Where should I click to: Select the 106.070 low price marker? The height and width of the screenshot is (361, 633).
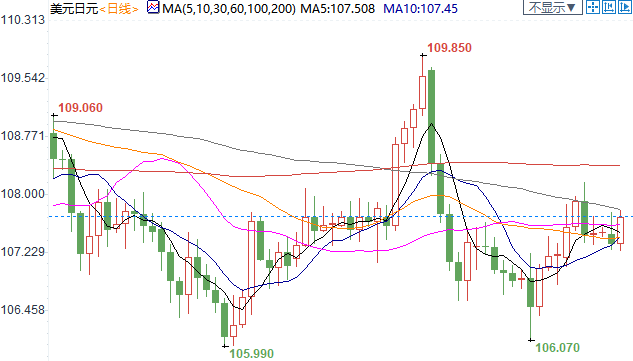(x=558, y=347)
